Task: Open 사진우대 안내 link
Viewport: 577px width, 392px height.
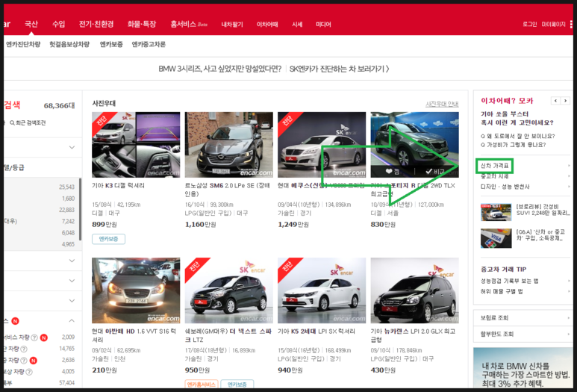Action: (x=442, y=105)
